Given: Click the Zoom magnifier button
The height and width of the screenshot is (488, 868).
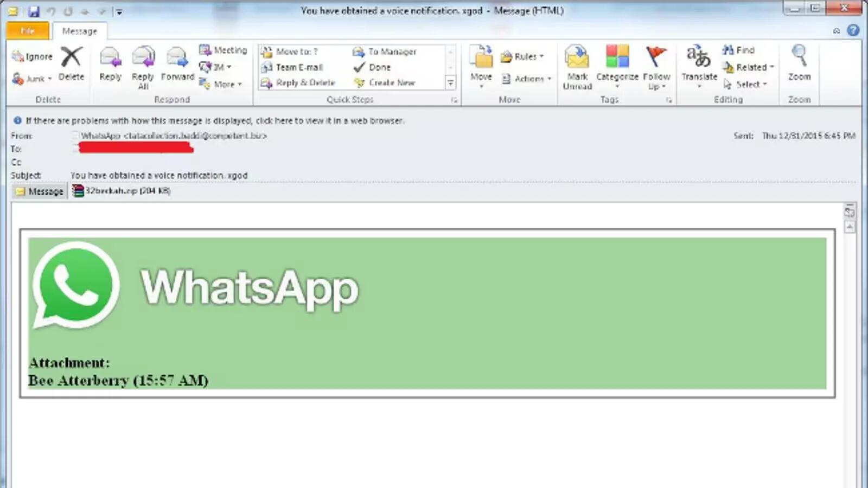Looking at the screenshot, I should [x=799, y=63].
